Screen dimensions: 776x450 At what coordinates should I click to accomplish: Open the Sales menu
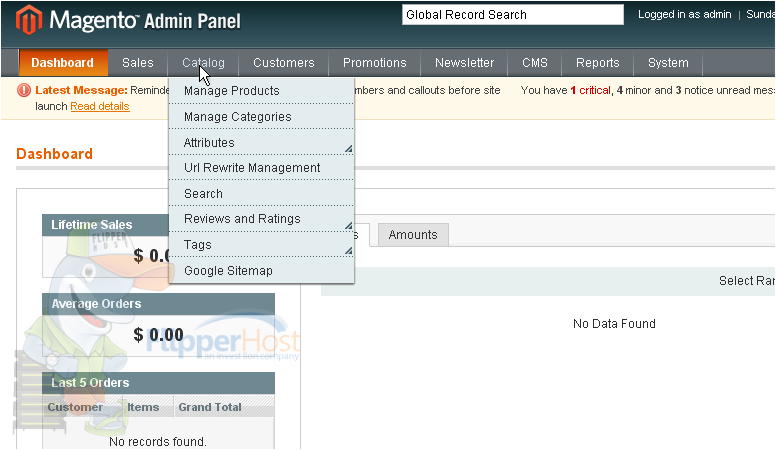pyautogui.click(x=138, y=63)
